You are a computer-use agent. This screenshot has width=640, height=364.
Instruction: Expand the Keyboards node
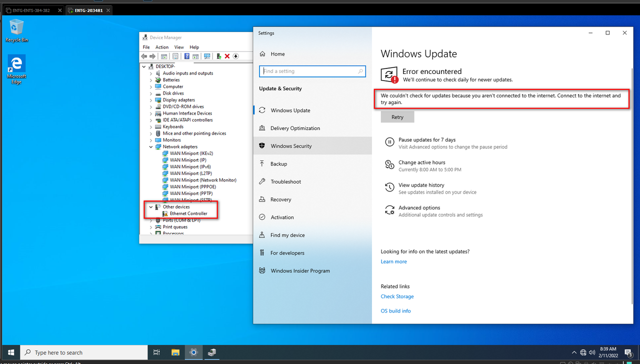[x=151, y=127]
